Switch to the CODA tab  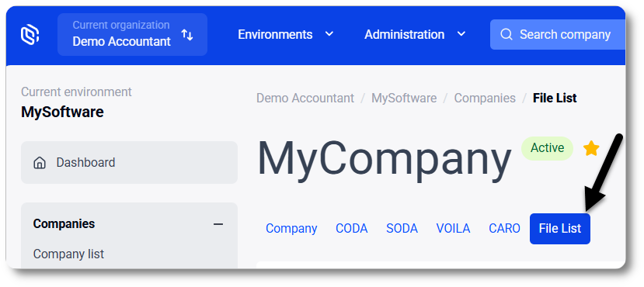click(352, 229)
